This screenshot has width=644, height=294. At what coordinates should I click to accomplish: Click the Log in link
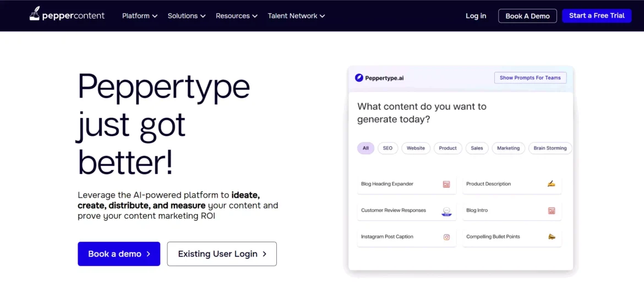point(476,15)
